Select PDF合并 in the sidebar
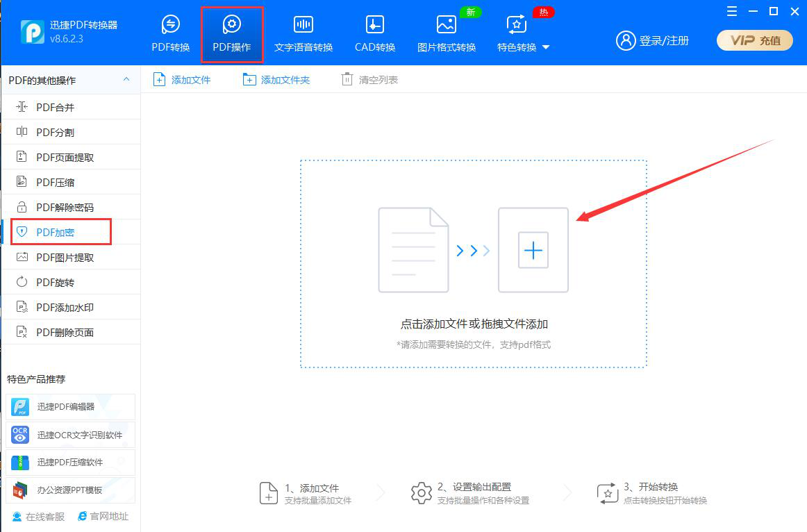Viewport: 807px width, 532px height. (x=71, y=107)
